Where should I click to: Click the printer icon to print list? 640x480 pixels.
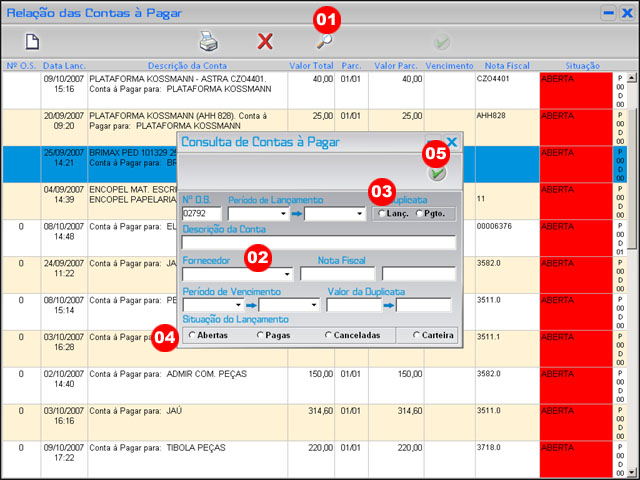click(208, 42)
